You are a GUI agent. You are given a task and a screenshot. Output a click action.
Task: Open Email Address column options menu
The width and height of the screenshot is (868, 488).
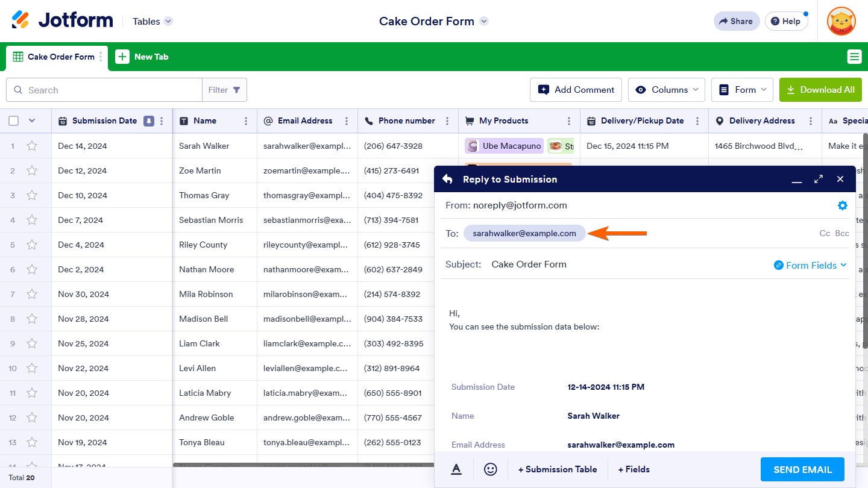347,121
